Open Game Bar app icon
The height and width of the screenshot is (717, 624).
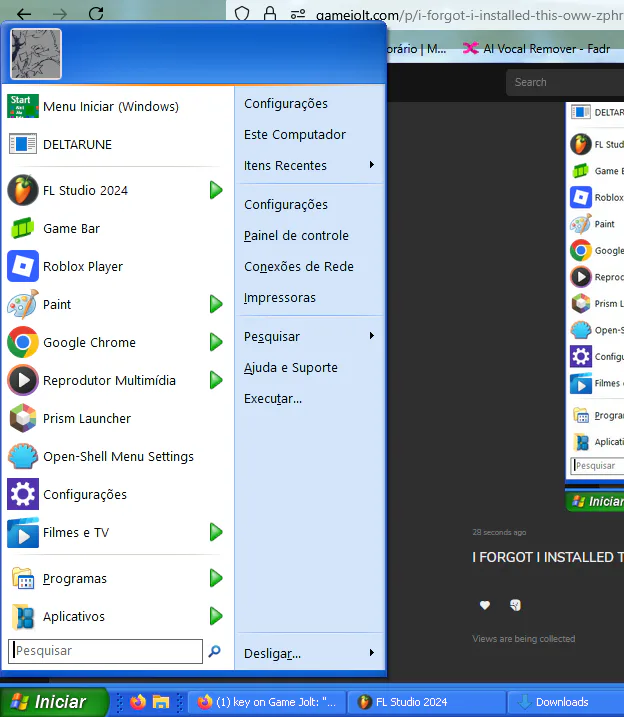pyautogui.click(x=23, y=228)
